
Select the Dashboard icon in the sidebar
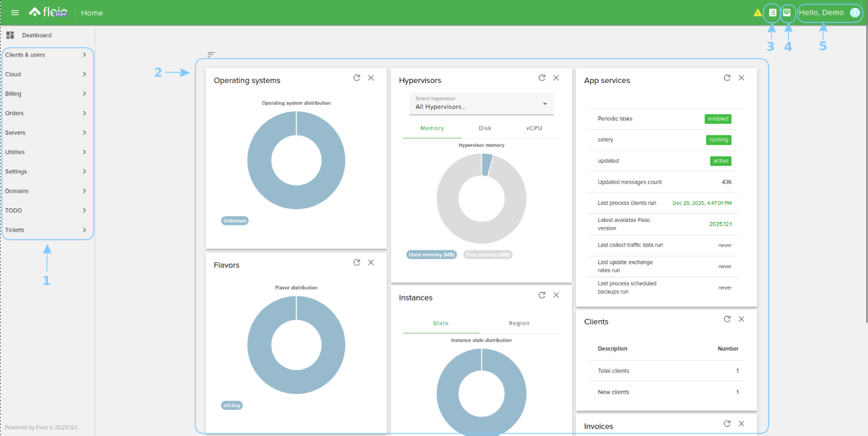pyautogui.click(x=10, y=35)
